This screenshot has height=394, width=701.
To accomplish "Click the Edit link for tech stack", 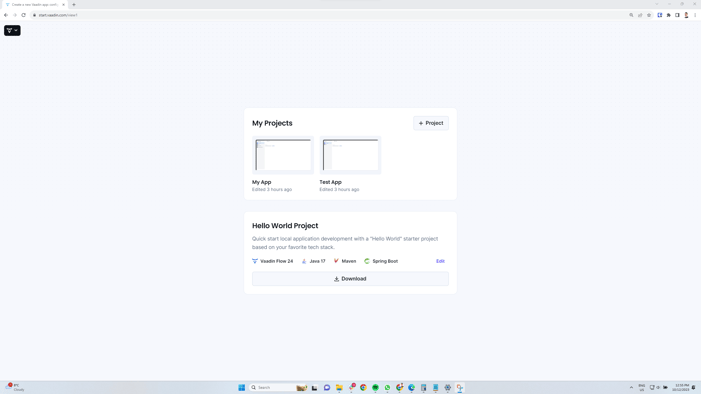I will (440, 261).
